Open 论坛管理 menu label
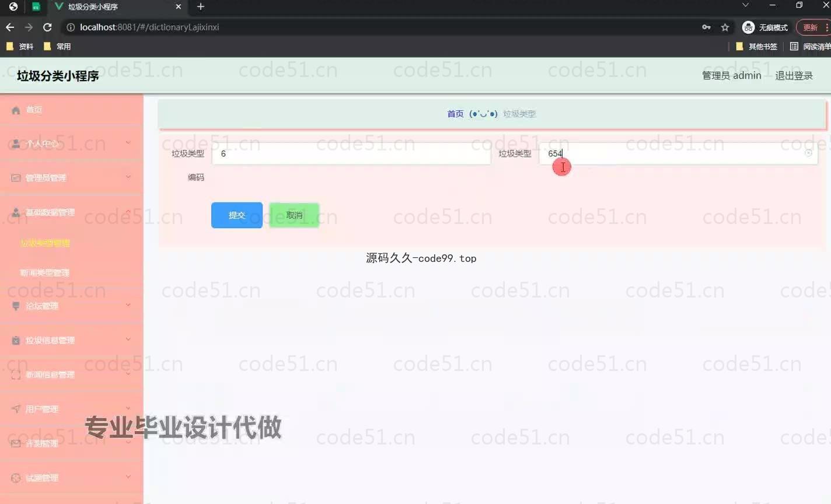This screenshot has width=831, height=504. point(42,306)
